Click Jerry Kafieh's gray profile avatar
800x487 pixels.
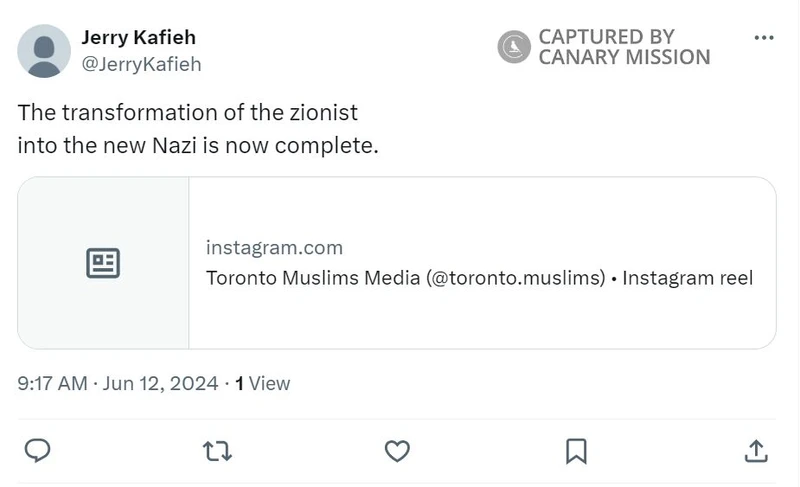(x=44, y=51)
